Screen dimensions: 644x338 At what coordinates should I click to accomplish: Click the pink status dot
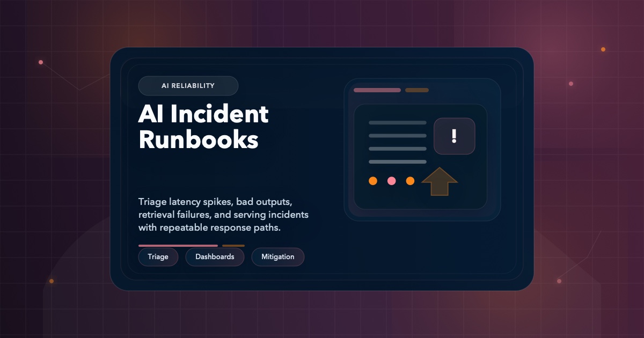(391, 181)
